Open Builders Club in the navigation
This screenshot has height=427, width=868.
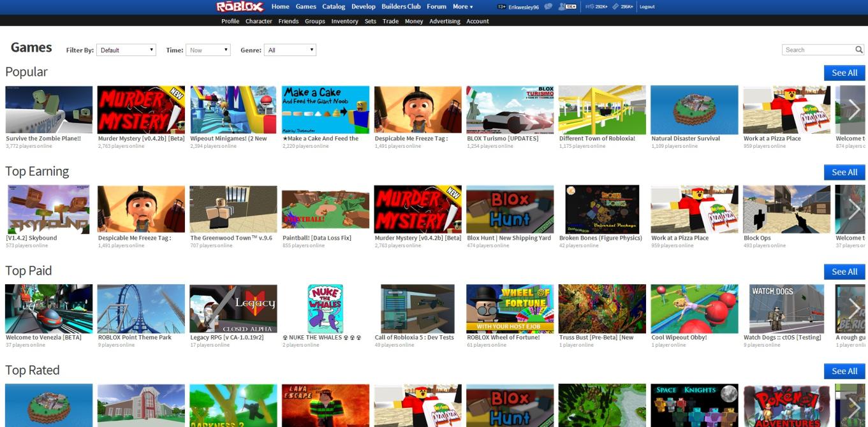tap(401, 6)
